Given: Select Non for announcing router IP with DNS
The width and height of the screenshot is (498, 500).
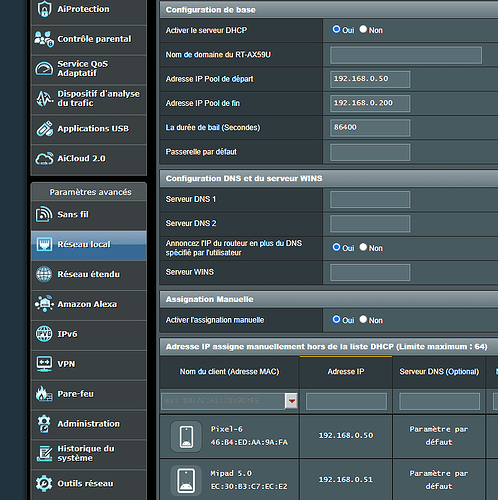Looking at the screenshot, I should tap(363, 247).
